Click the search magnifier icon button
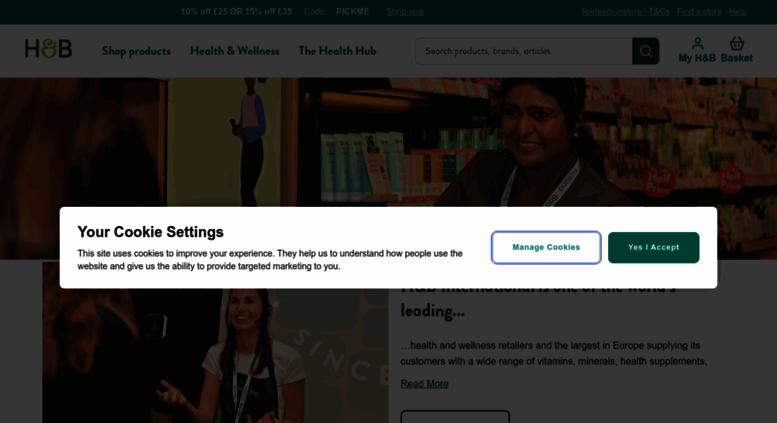777x423 pixels. (x=645, y=51)
